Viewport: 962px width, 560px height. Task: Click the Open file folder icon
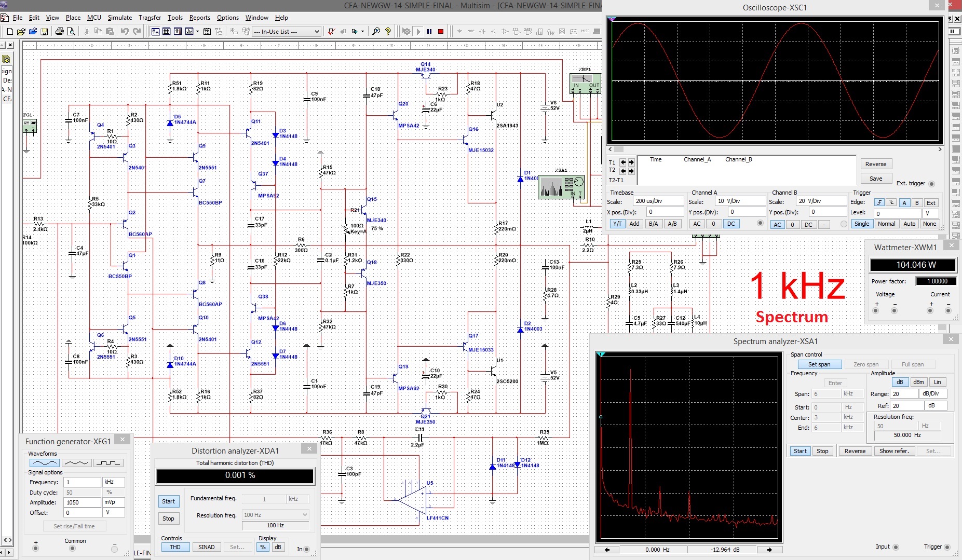coord(21,32)
